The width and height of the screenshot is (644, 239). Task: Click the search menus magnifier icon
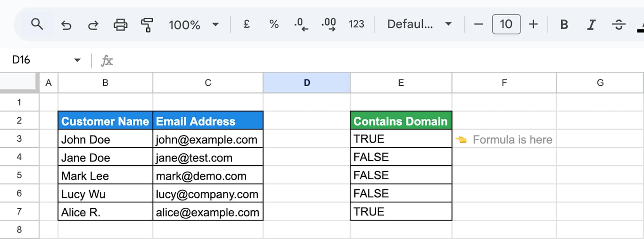[x=37, y=24]
